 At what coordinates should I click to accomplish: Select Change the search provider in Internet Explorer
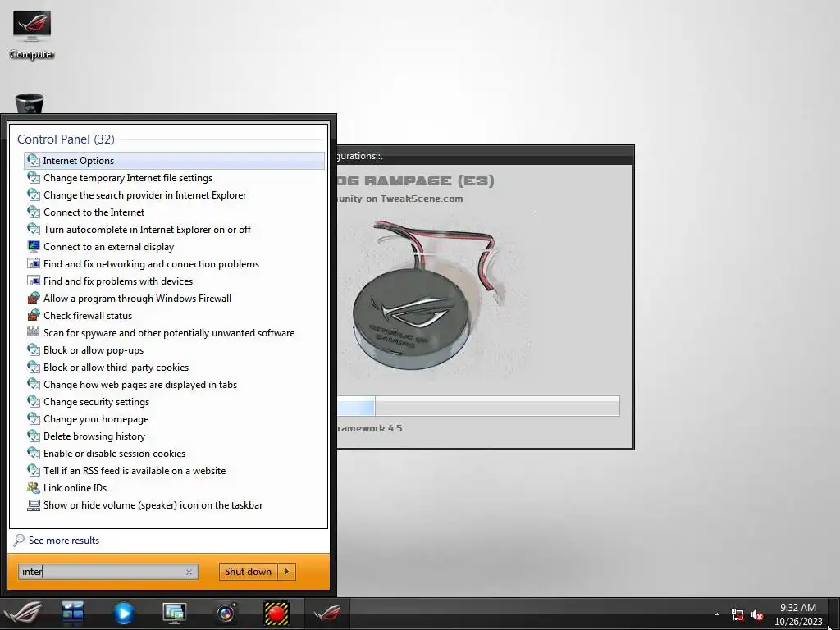(x=174, y=195)
